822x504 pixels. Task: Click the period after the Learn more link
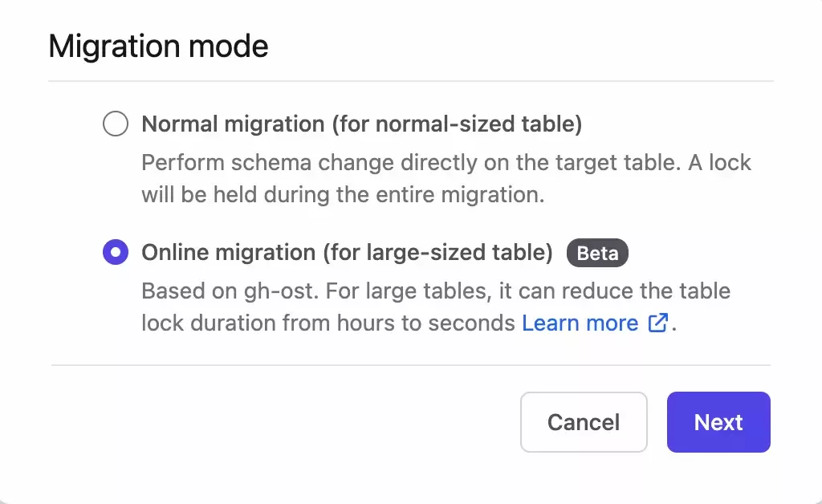pos(674,329)
